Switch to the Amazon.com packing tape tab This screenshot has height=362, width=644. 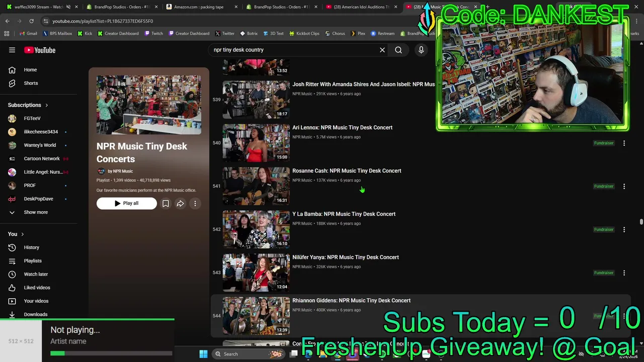coord(199,7)
